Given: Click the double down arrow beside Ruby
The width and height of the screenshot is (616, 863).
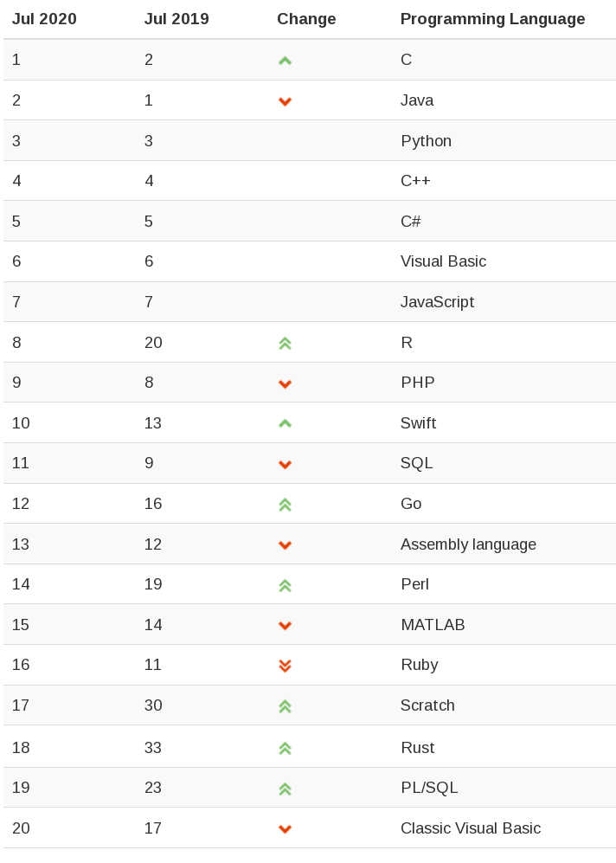Looking at the screenshot, I should coord(285,666).
